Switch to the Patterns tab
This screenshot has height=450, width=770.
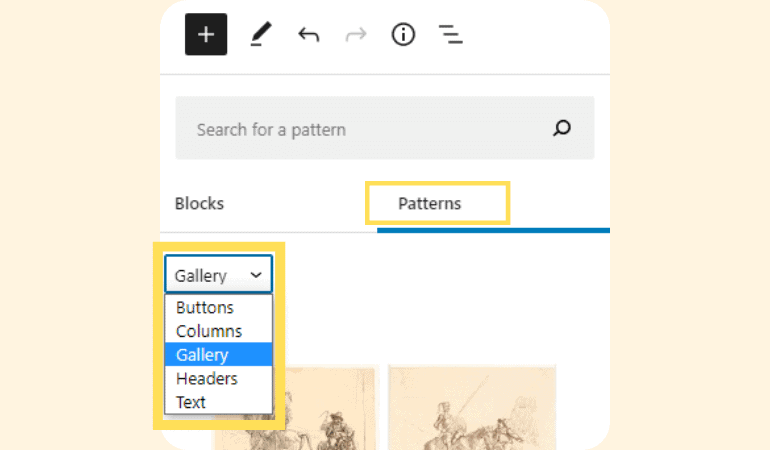click(x=430, y=203)
